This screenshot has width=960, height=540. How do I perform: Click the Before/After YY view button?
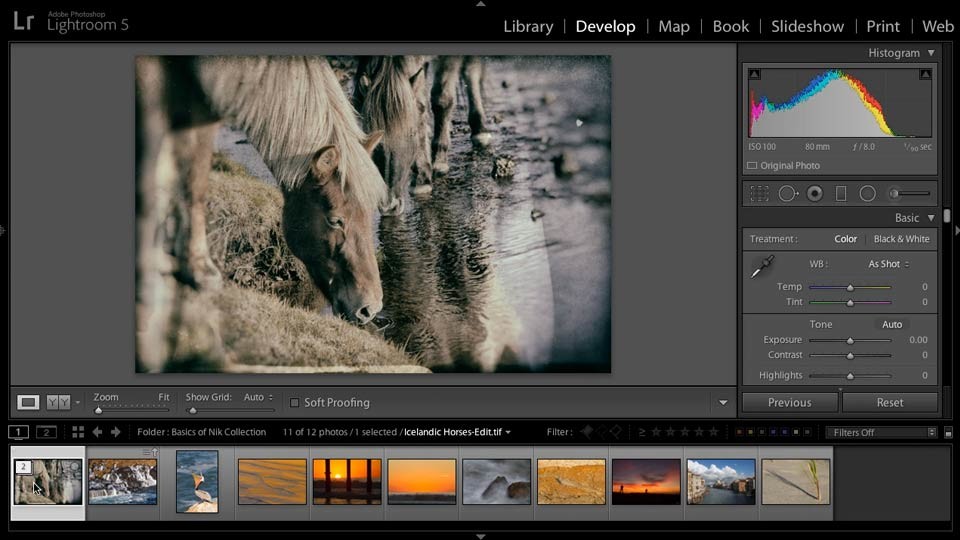58,402
